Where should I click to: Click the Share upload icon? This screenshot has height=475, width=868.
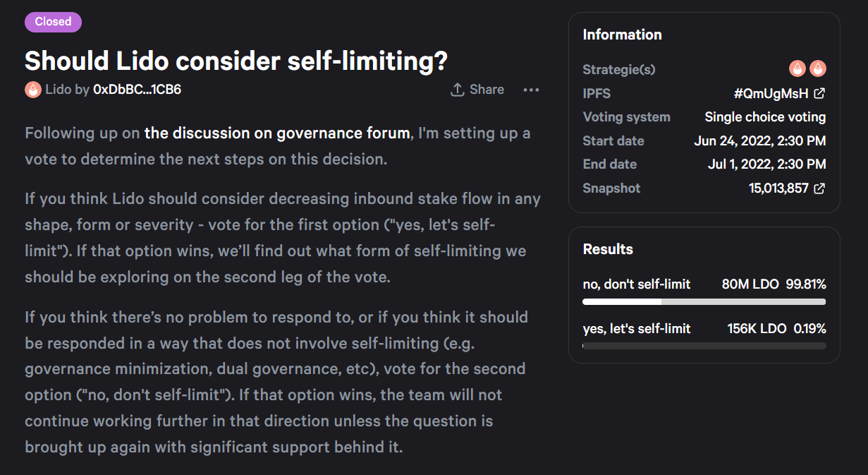tap(457, 90)
